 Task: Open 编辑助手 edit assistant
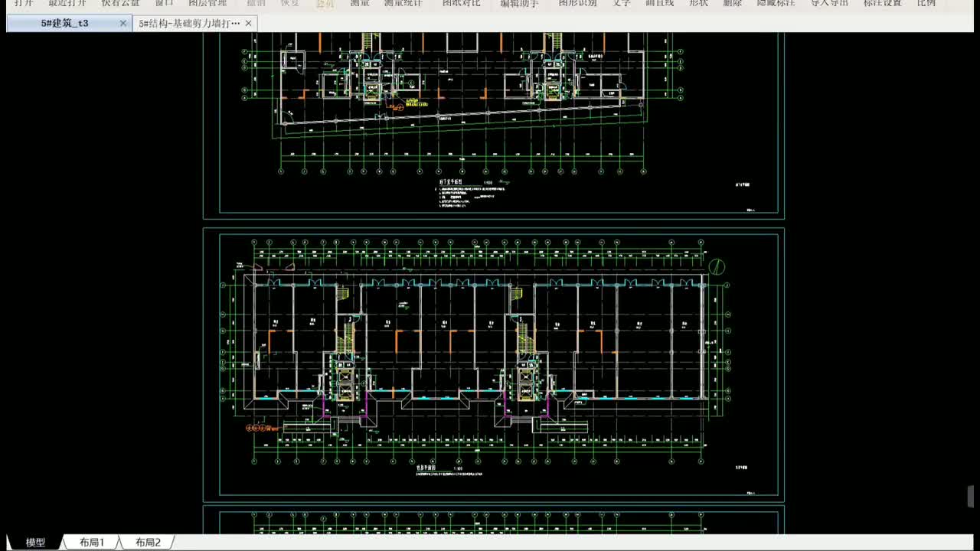point(520,3)
